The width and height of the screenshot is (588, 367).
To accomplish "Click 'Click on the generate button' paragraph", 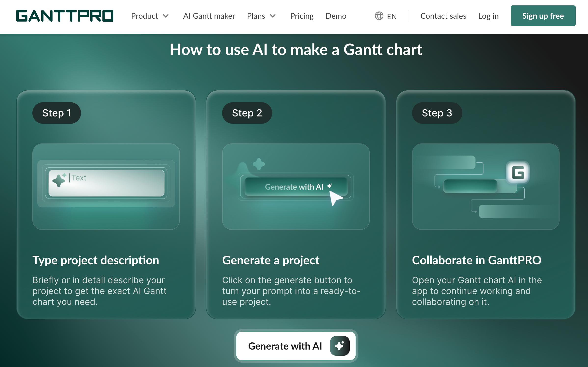I will pyautogui.click(x=291, y=291).
